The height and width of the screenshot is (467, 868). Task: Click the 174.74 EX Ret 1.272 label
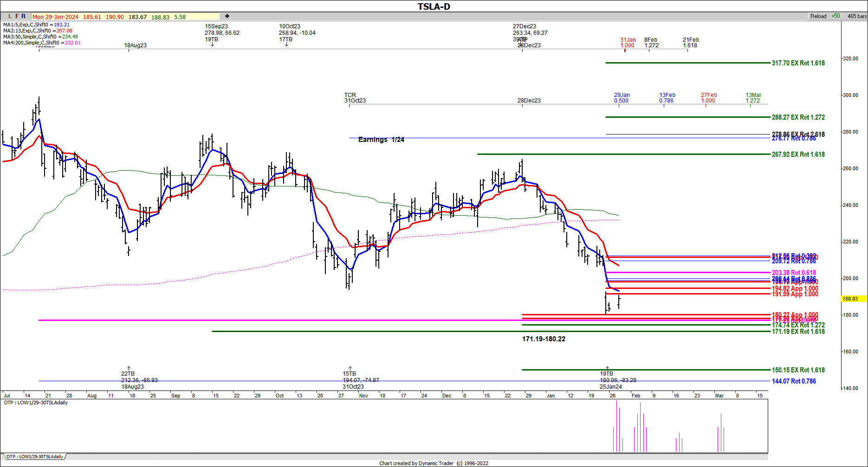pyautogui.click(x=798, y=325)
